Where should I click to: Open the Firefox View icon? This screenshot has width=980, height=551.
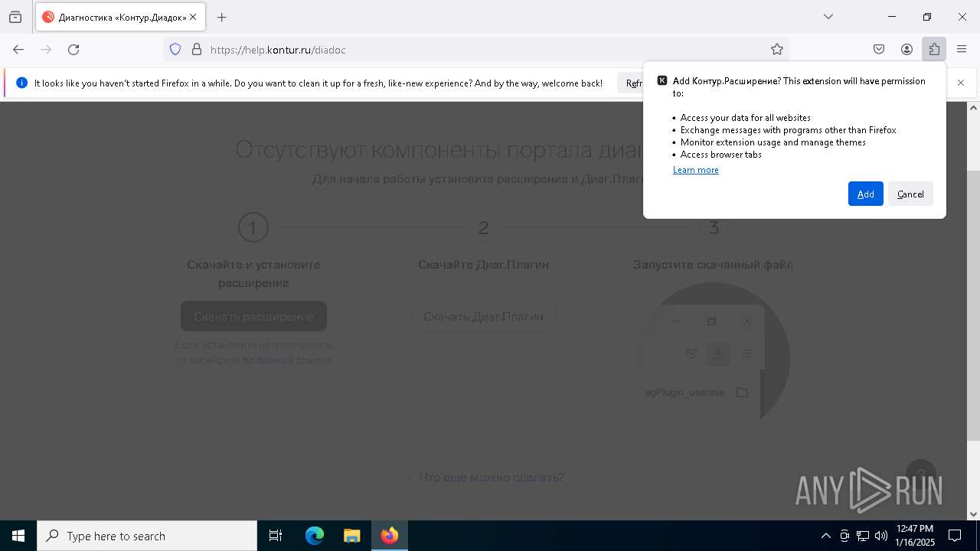click(15, 17)
